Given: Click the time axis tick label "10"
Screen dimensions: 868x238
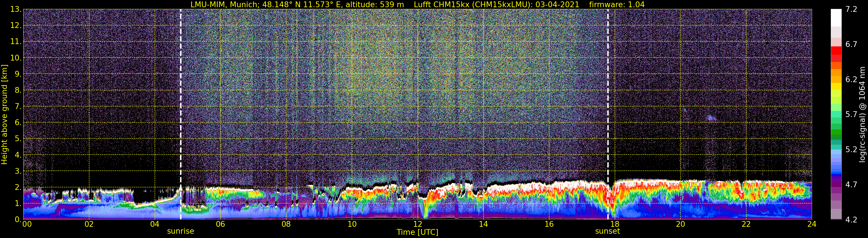Looking at the screenshot, I should (x=352, y=224).
